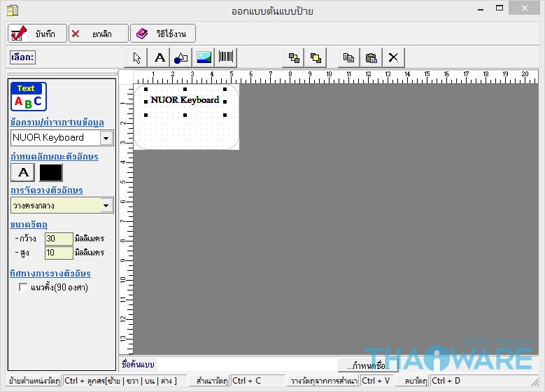Click the Cancel (ยกเลิก) button
Image resolution: width=545 pixels, height=392 pixels.
tap(99, 34)
